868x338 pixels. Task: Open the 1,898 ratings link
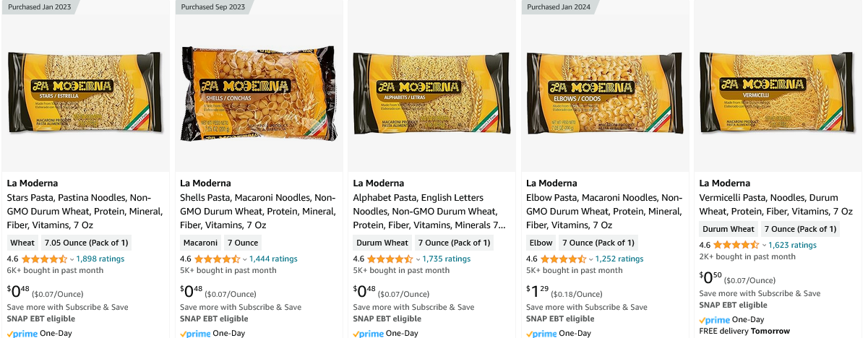point(100,259)
